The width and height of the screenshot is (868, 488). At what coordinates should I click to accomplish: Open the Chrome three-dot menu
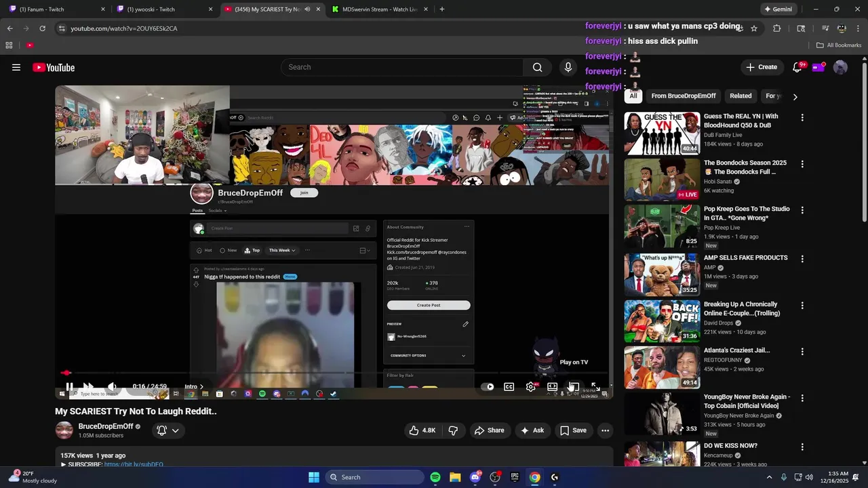pos(857,28)
